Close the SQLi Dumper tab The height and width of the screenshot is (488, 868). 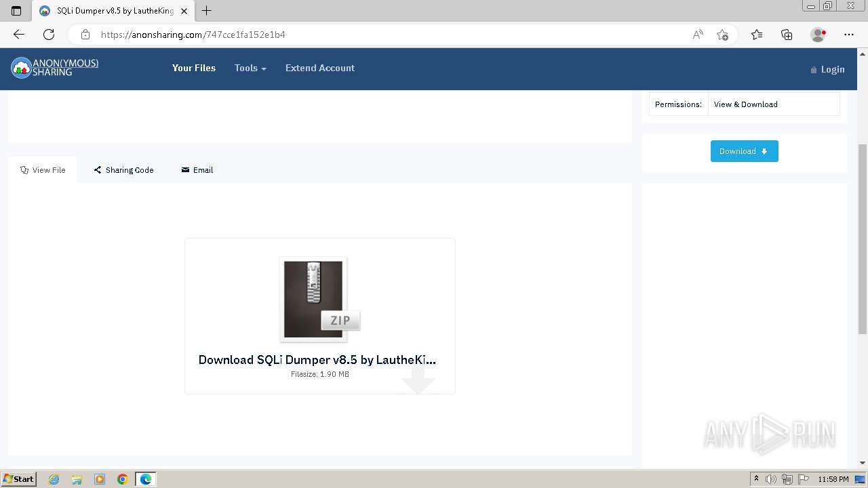(184, 11)
